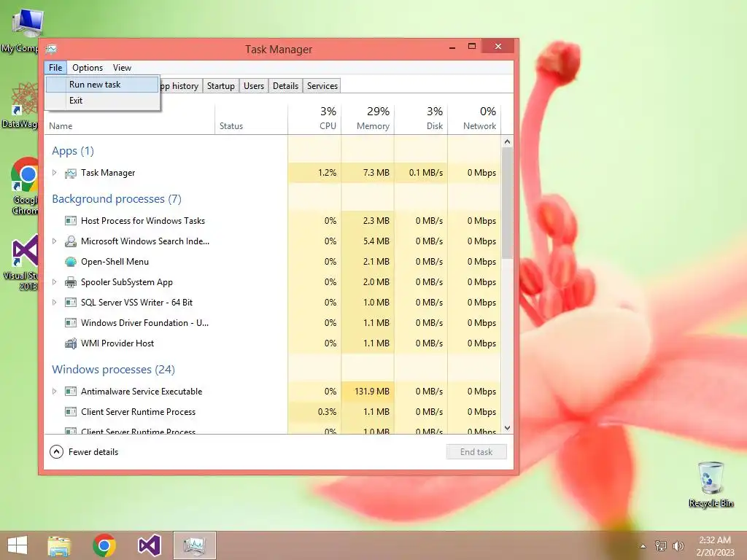Open the Recycle Bin desktop icon
This screenshot has height=560, width=747.
(711, 484)
